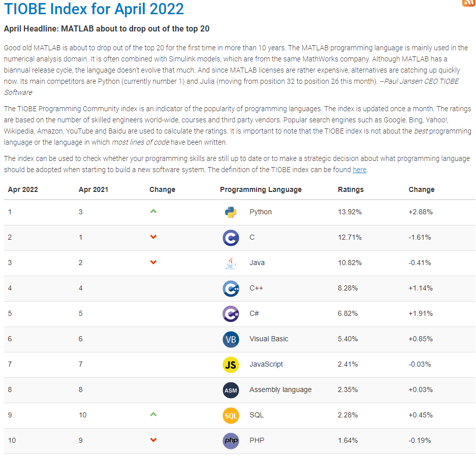Click the -0.19% change value

[x=420, y=441]
